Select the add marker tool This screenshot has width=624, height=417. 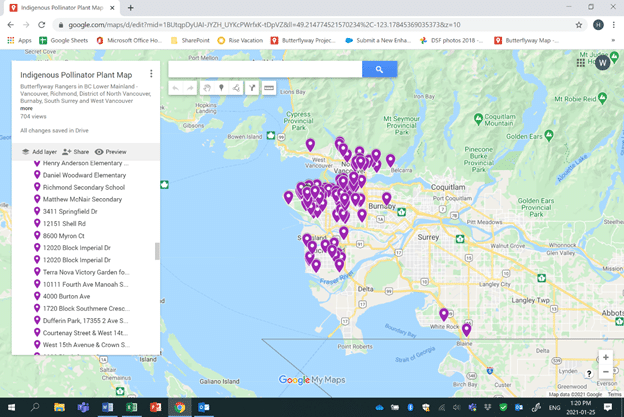pos(221,88)
